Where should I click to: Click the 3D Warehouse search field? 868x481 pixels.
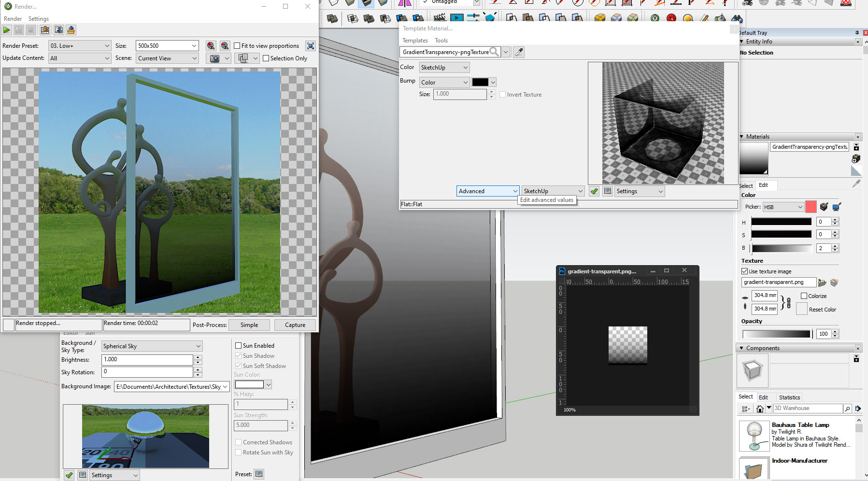[808, 409]
